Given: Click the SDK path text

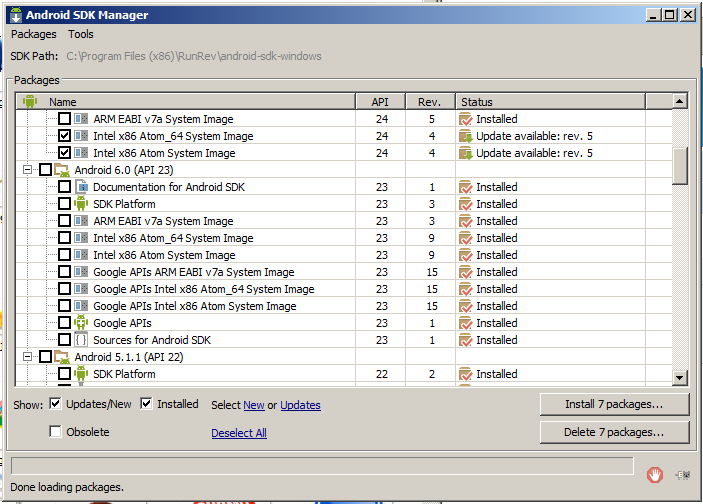Looking at the screenshot, I should pos(194,56).
